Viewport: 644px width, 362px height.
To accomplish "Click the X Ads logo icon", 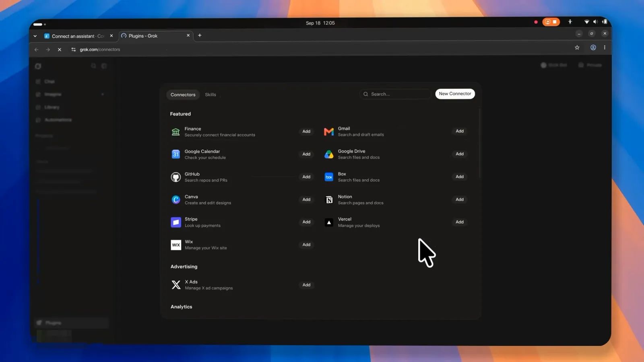I will [176, 285].
